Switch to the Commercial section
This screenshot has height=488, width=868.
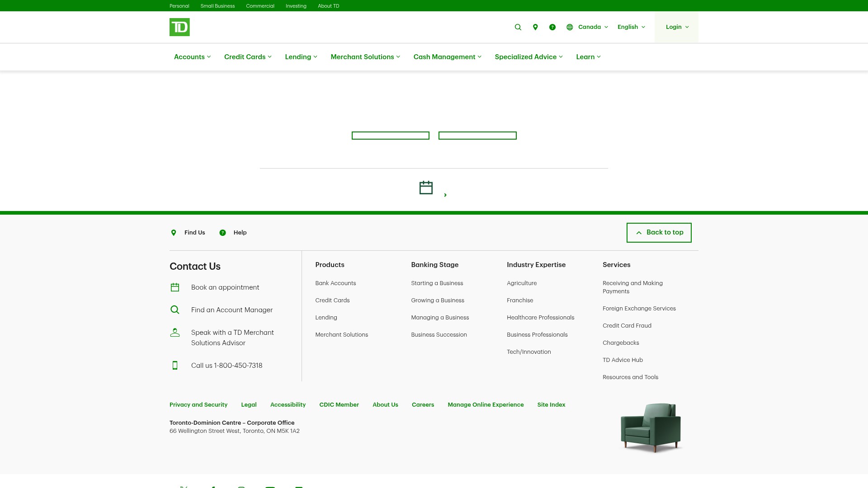tap(260, 6)
